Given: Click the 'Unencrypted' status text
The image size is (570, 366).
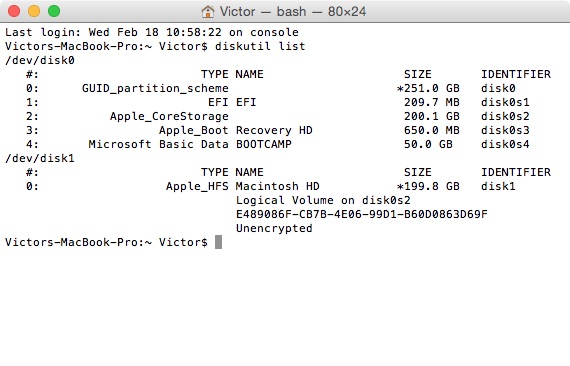Looking at the screenshot, I should point(274,229).
